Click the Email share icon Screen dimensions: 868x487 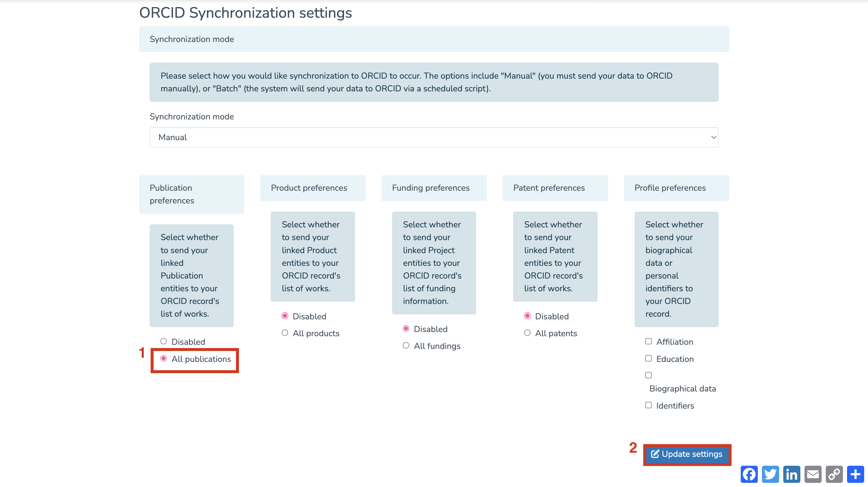[813, 474]
